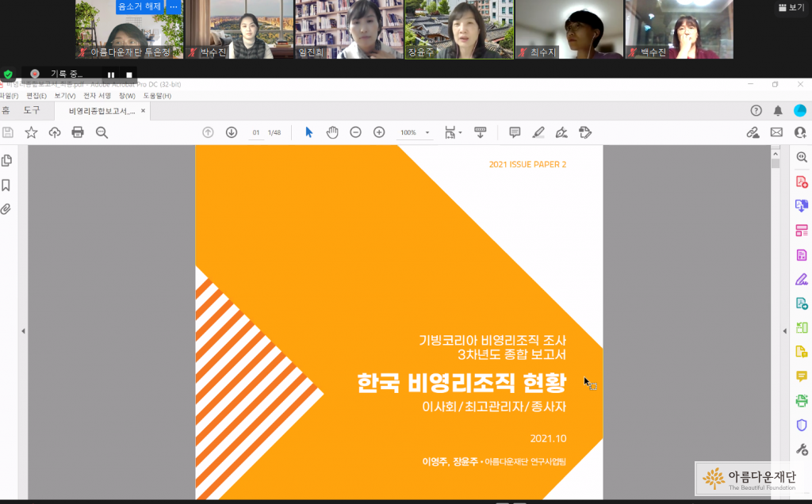Open more options on 두은정 video tile
This screenshot has height=504, width=812.
[174, 6]
